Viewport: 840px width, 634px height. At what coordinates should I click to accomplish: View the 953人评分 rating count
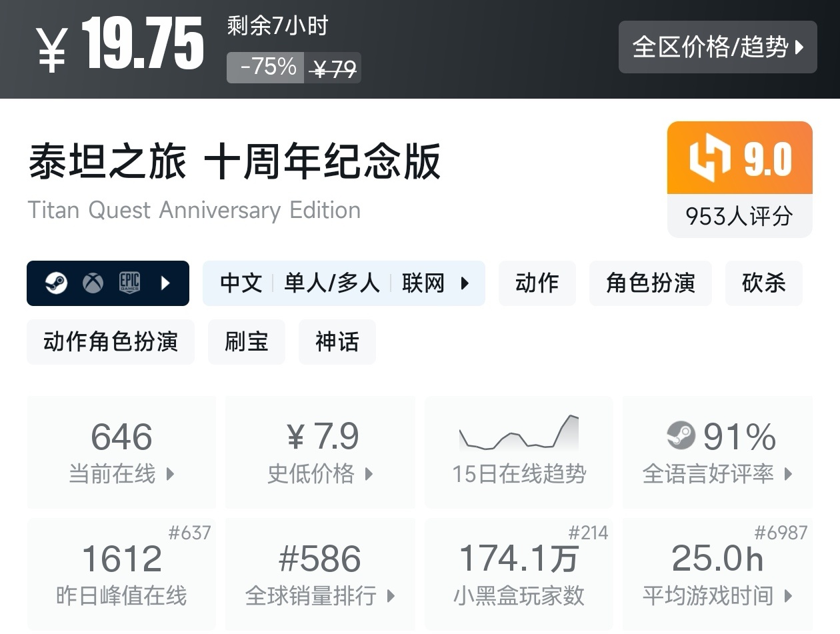[740, 216]
